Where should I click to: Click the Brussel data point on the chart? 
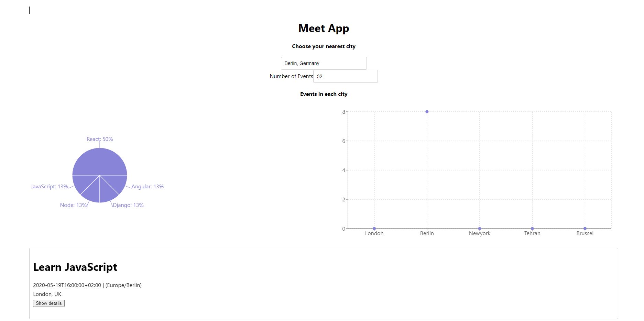click(x=585, y=228)
